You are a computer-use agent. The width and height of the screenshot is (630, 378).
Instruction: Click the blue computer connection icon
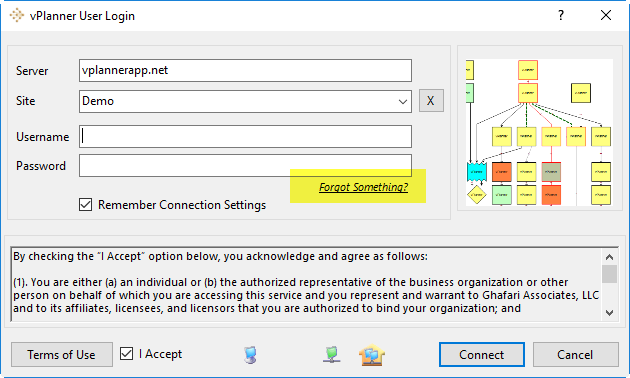point(250,355)
